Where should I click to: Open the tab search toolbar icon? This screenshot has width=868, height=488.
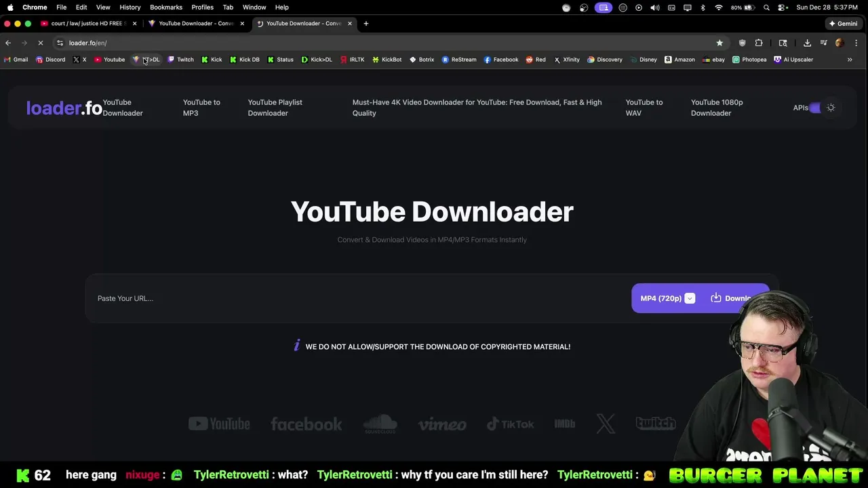click(x=783, y=43)
